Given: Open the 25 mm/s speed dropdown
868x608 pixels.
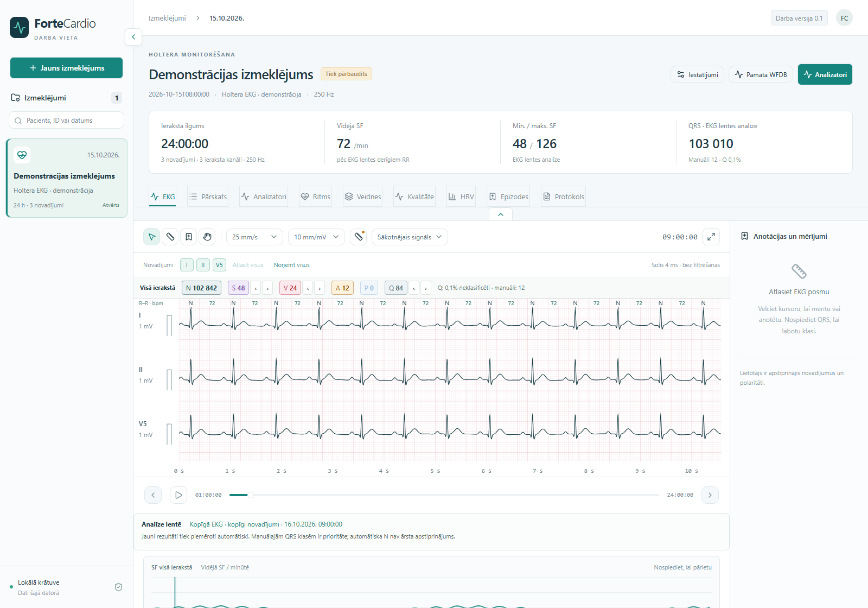Looking at the screenshot, I should click(x=254, y=237).
